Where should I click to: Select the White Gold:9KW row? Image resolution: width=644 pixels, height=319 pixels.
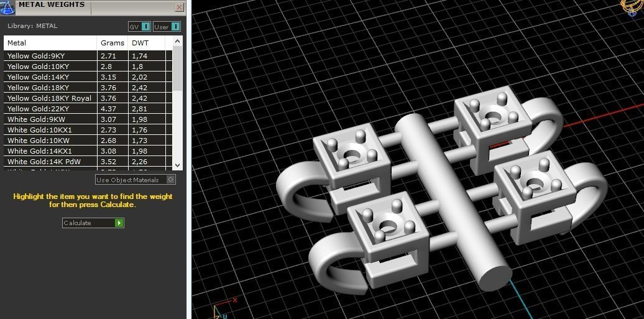coord(88,119)
